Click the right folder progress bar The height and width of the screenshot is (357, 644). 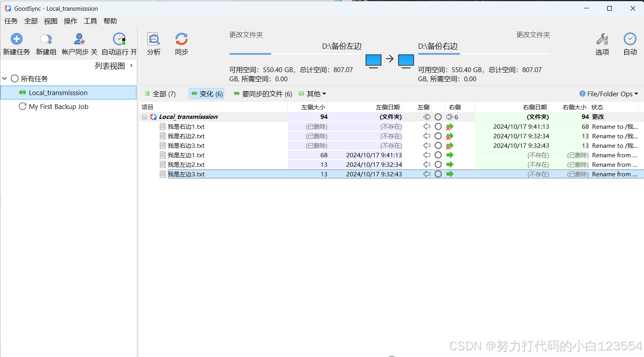pyautogui.click(x=484, y=53)
